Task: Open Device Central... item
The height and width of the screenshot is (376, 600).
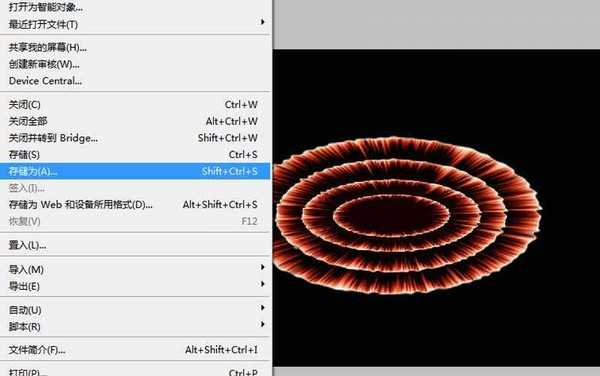Action: (x=135, y=81)
